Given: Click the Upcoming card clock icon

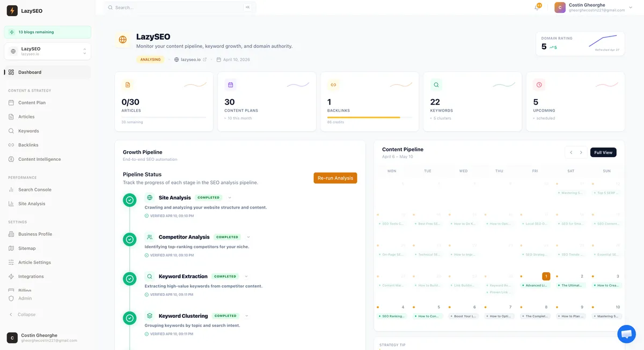Looking at the screenshot, I should pos(539,85).
